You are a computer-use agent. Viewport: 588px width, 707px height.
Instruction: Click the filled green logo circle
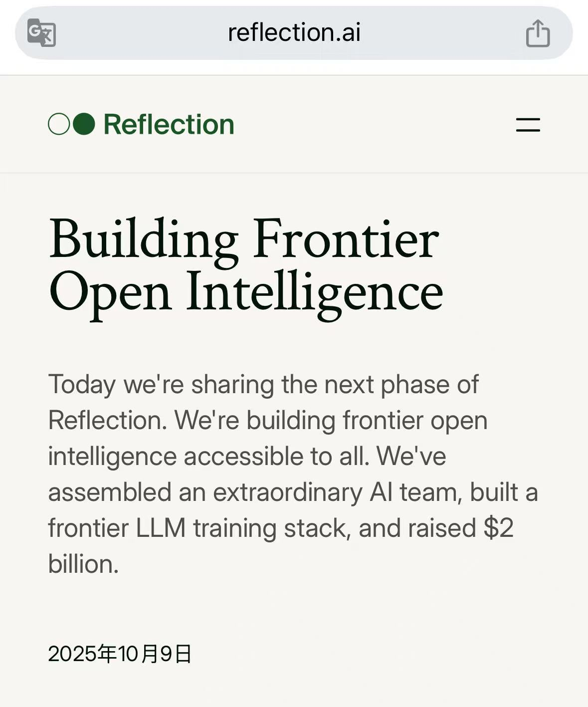click(x=84, y=124)
